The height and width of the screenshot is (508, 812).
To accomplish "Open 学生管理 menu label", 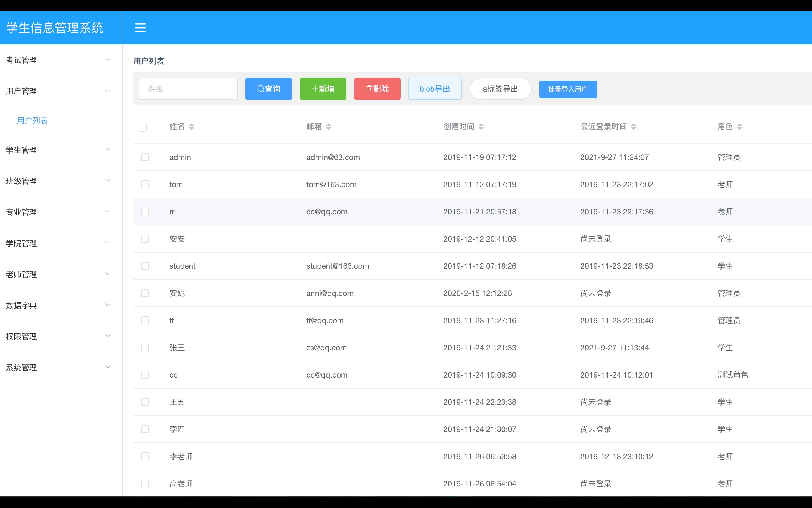I will 21,150.
